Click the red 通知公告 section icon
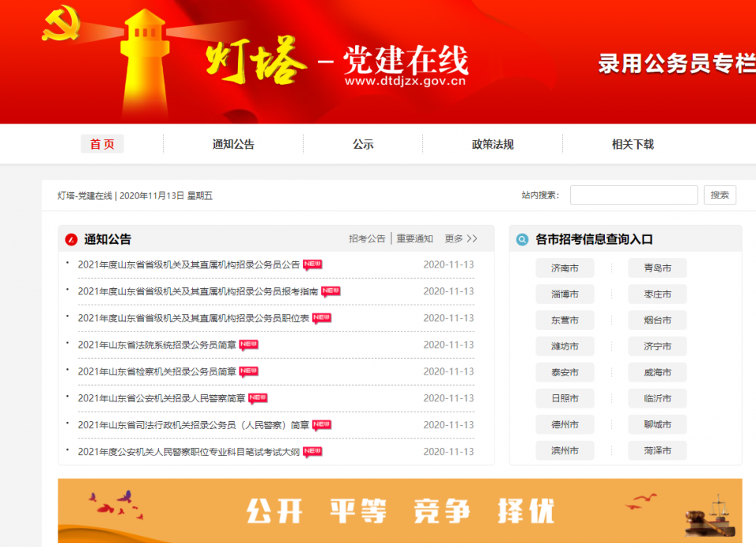 click(72, 239)
